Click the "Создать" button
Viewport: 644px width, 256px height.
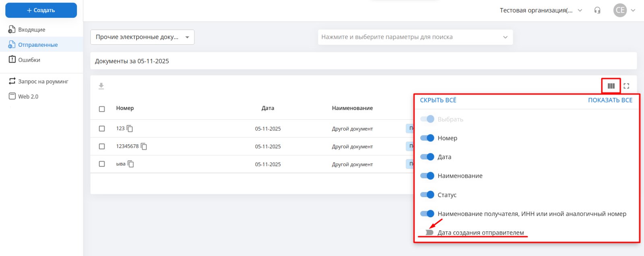click(41, 10)
